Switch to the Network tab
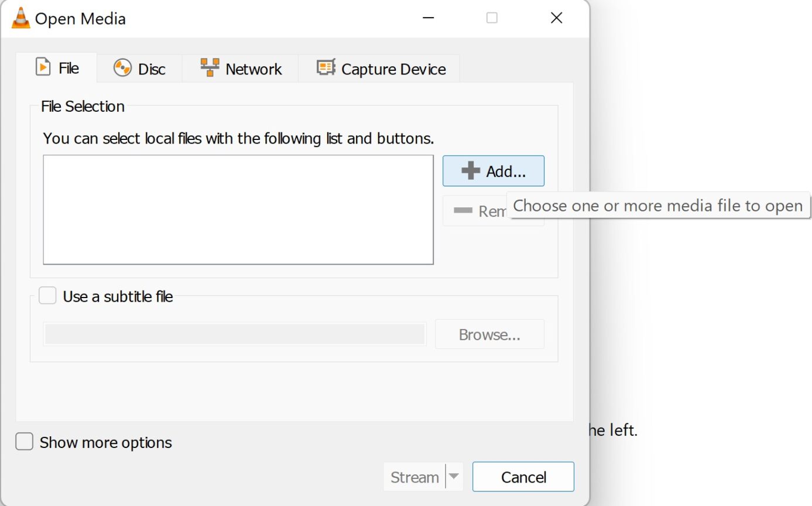Screen dimensions: 812x506 [240, 68]
